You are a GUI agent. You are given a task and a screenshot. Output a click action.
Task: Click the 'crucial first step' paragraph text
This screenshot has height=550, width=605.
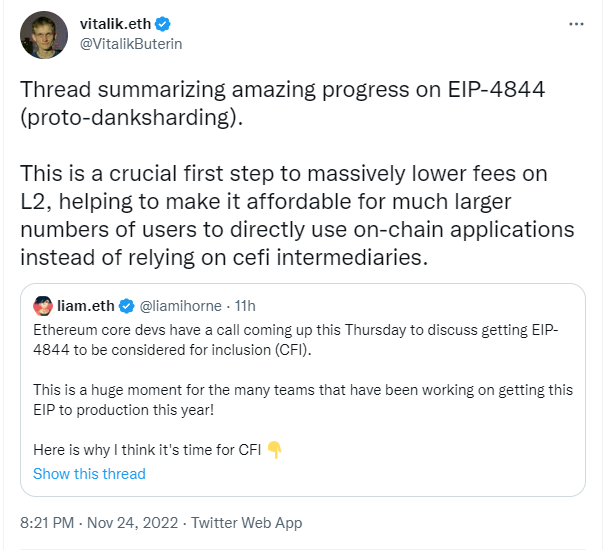point(297,215)
